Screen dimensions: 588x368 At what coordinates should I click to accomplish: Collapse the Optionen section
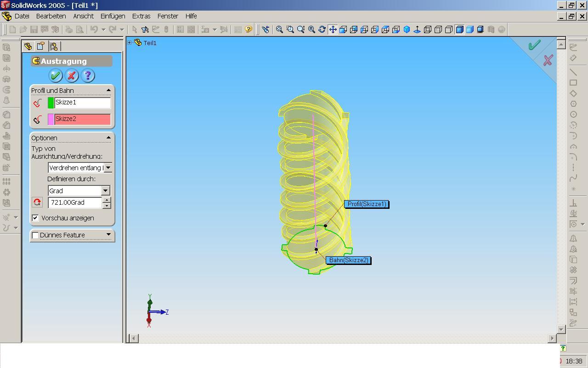(x=108, y=138)
